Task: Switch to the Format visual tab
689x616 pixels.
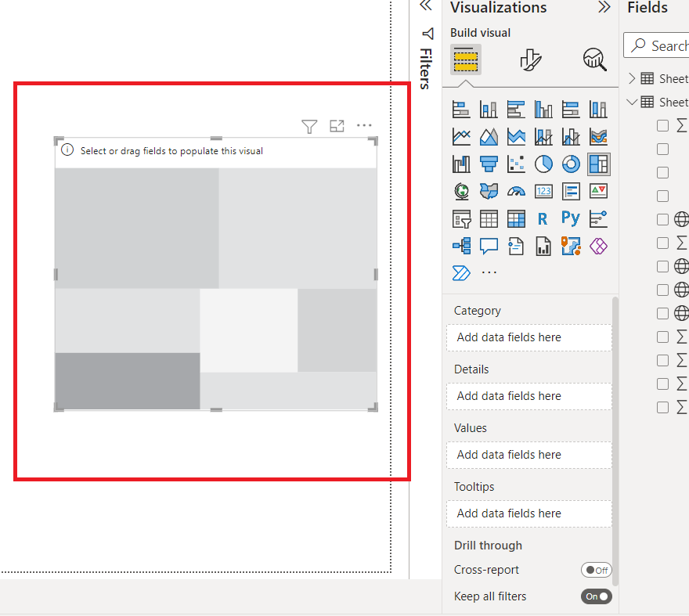Action: click(530, 59)
